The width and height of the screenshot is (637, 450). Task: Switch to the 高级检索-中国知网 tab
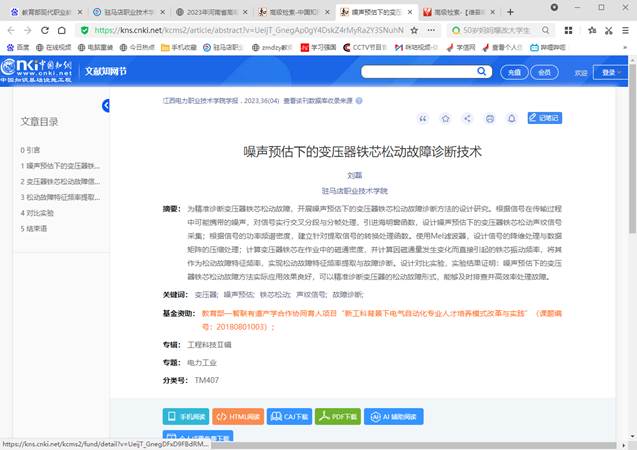click(x=294, y=12)
